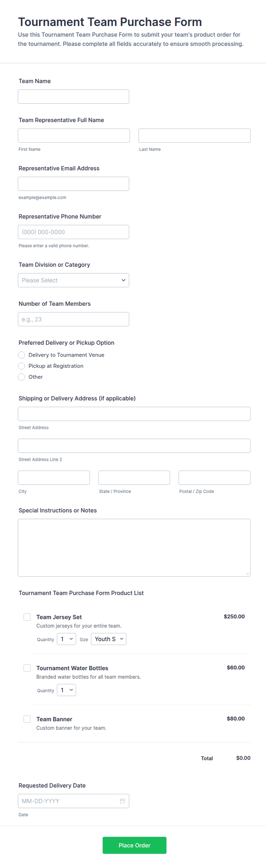
Task: Focus the Representative Email Address field
Action: (74, 184)
